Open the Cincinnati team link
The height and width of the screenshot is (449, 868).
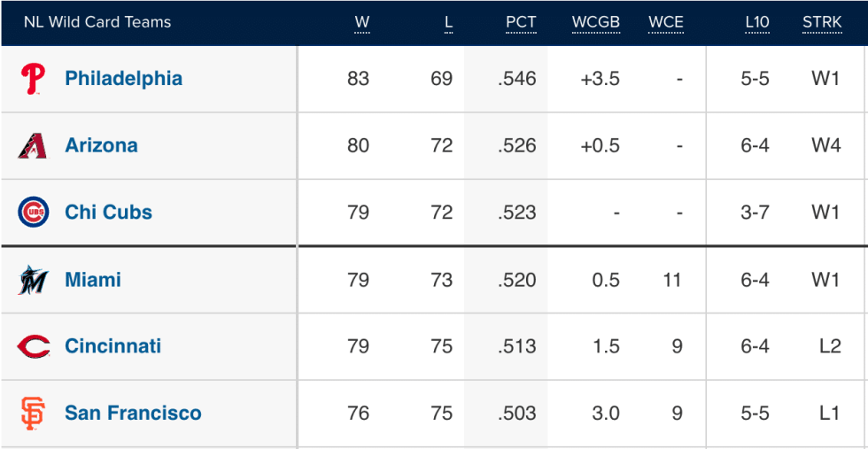click(x=113, y=346)
